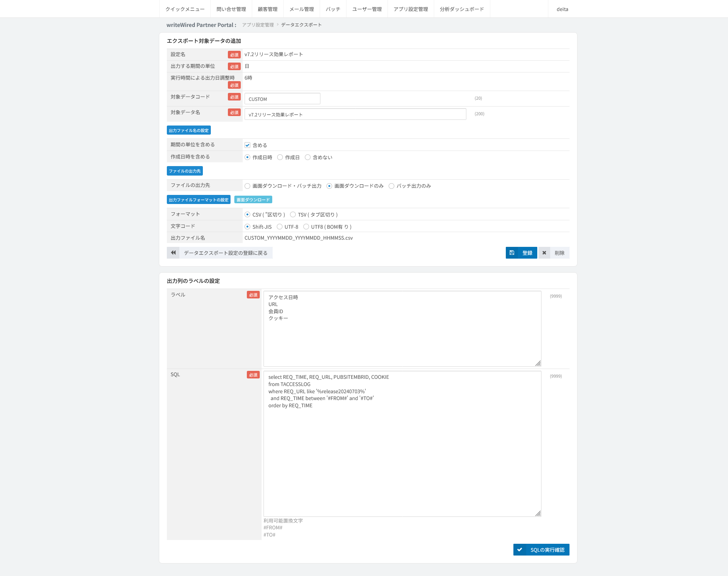Choose 画面ダウンロードのみ output destination
The image size is (728, 576).
[329, 186]
